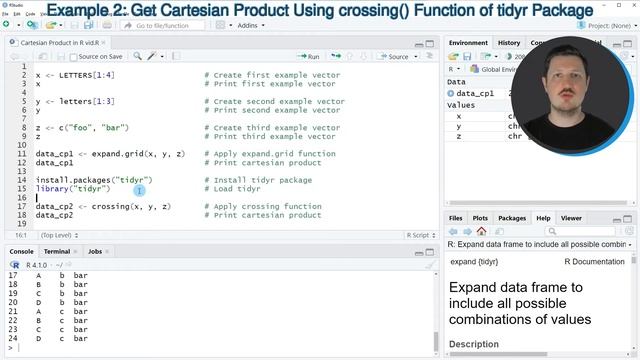Click the New File plus icon

[x=6, y=24]
